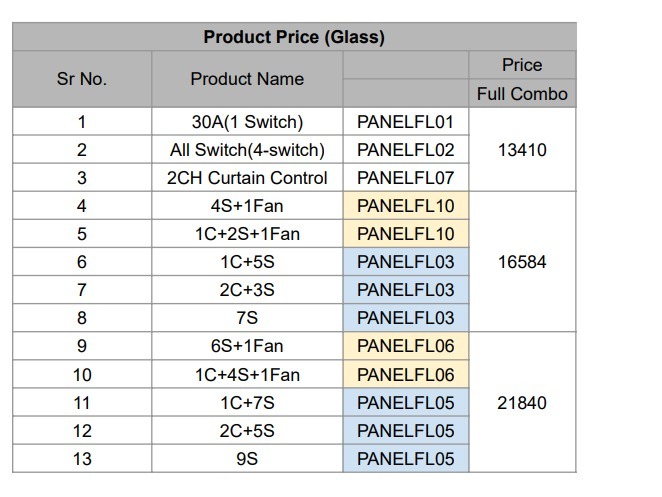Click the 21840 price cell

(x=522, y=402)
